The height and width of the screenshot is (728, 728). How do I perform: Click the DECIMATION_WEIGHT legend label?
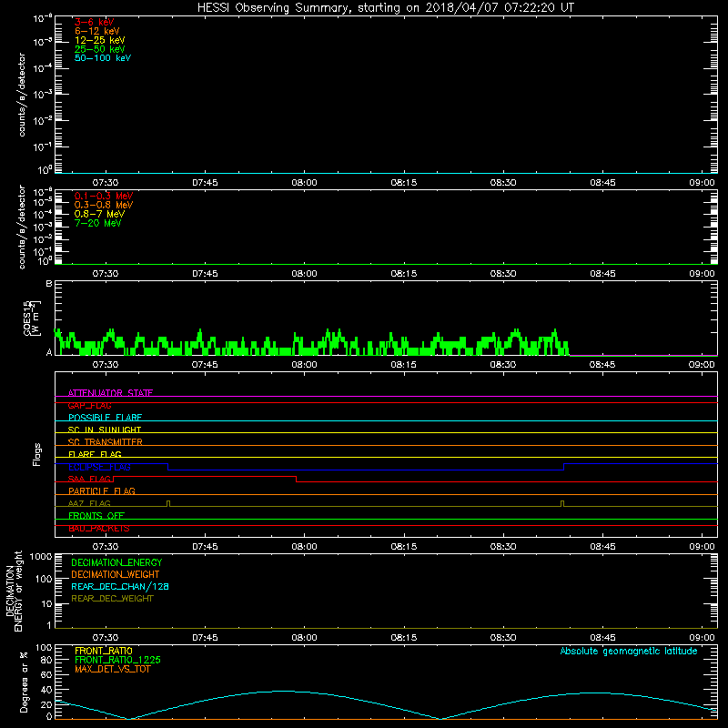116,574
